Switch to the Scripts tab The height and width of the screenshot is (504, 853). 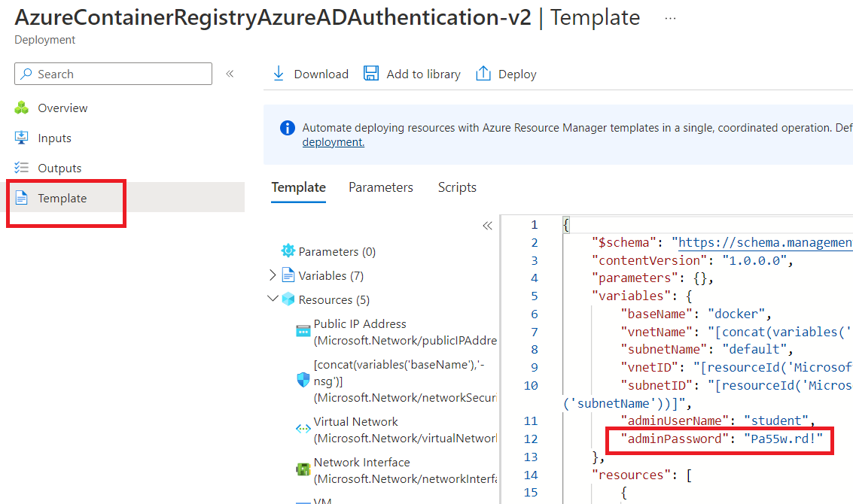[x=457, y=187]
